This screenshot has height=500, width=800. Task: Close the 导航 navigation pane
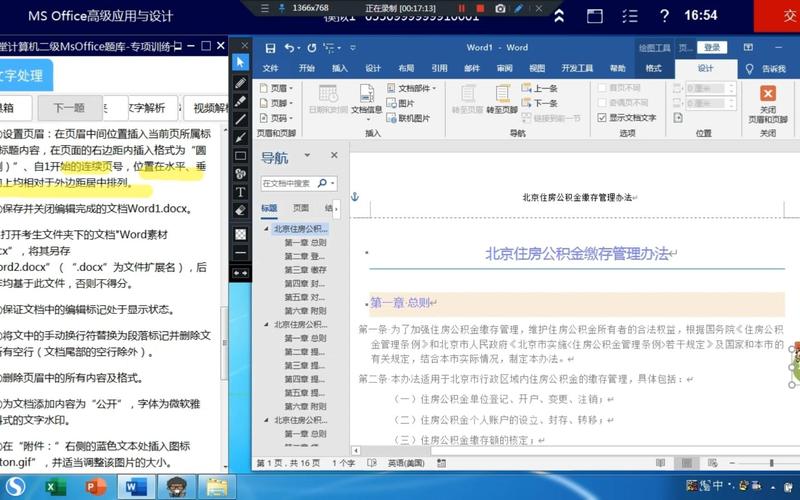[x=334, y=155]
